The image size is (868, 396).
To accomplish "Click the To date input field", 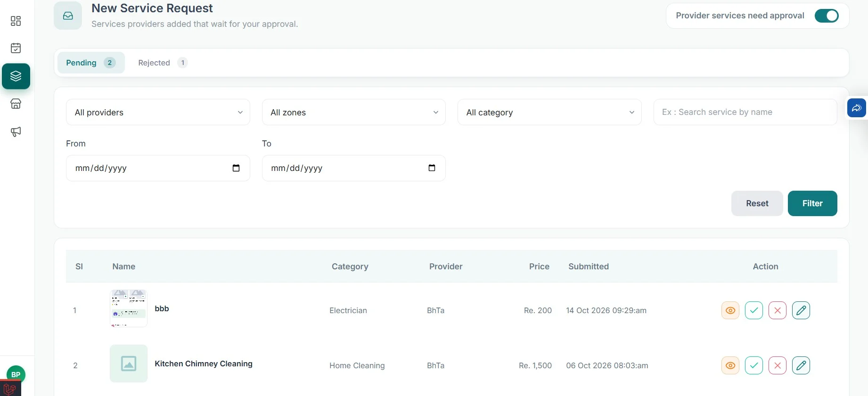I will 354,168.
